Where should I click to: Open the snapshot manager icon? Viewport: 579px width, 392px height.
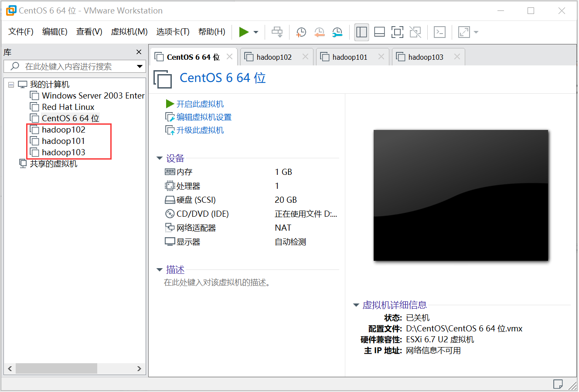tap(337, 32)
